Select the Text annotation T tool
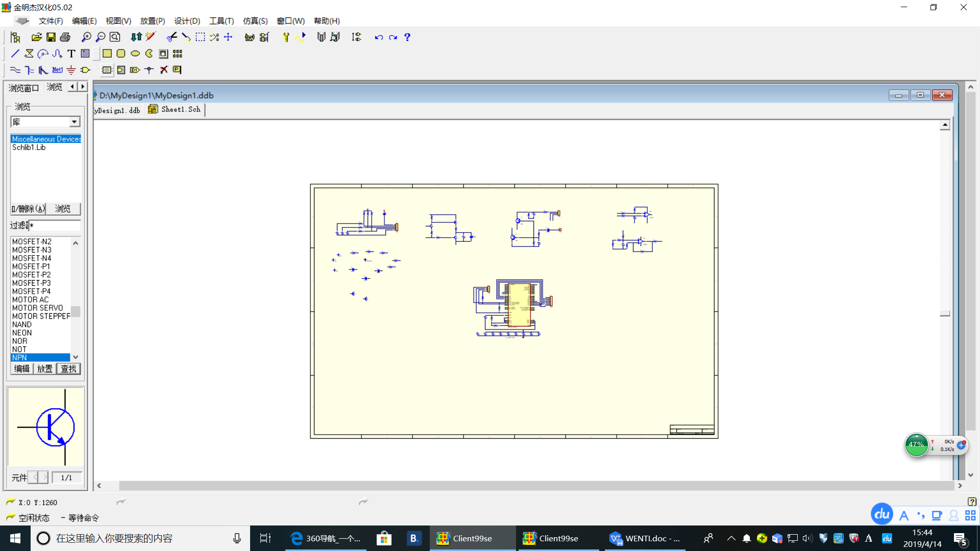 pos(71,54)
